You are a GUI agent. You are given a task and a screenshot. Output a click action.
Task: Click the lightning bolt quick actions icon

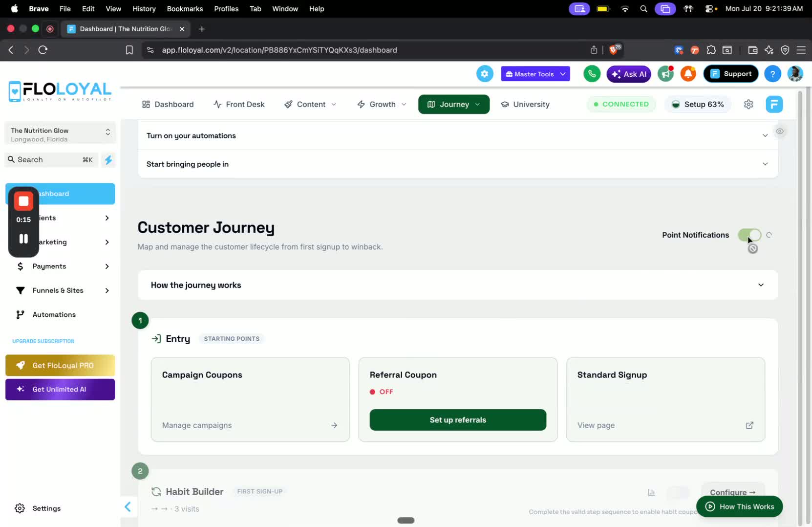(108, 160)
